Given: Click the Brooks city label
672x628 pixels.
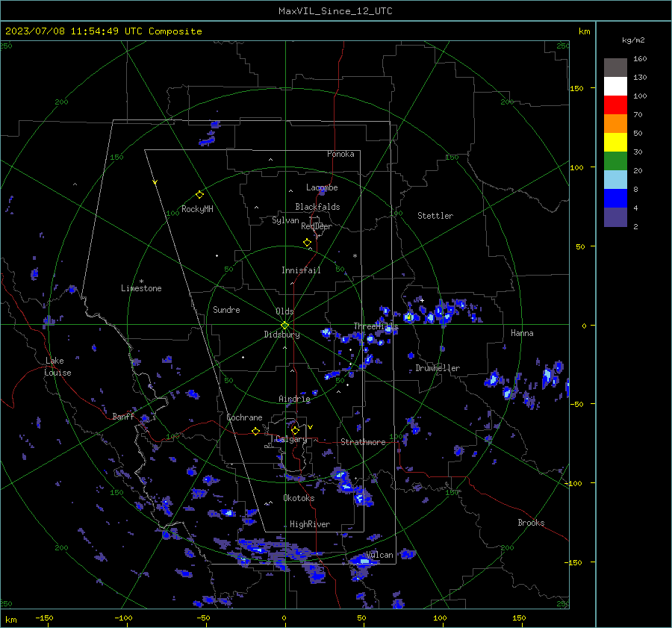Looking at the screenshot, I should coord(531,523).
